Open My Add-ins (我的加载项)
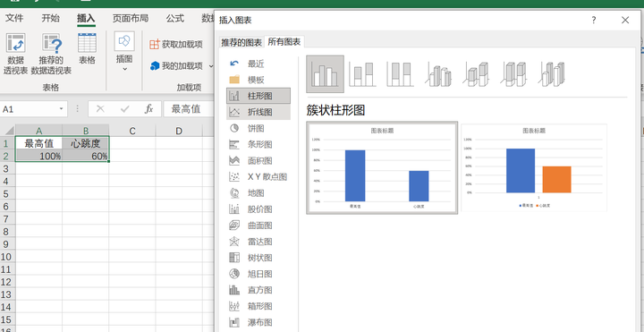 pyautogui.click(x=176, y=65)
